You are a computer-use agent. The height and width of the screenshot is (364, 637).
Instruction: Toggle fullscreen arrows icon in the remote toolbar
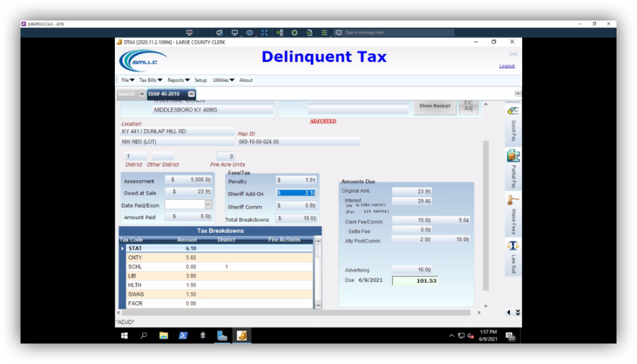point(265,33)
